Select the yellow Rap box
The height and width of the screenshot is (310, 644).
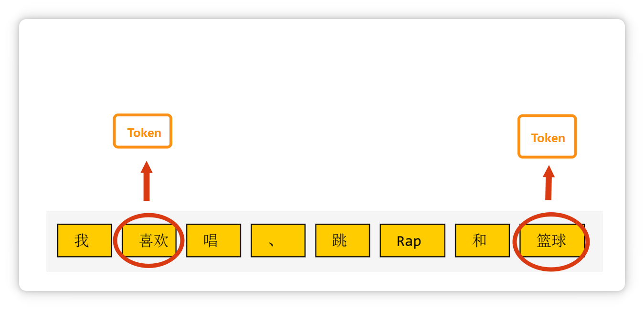412,240
